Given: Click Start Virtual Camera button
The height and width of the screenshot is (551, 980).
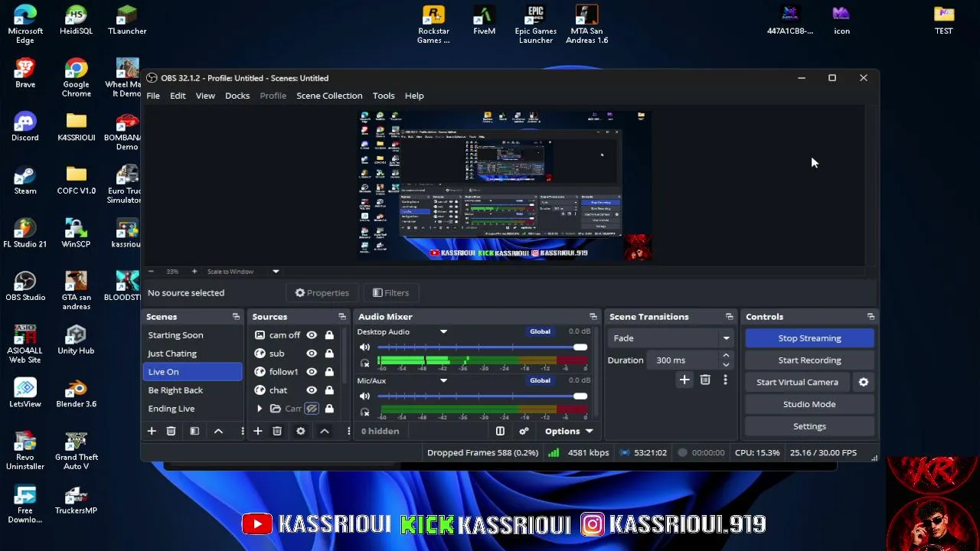Looking at the screenshot, I should 797,382.
